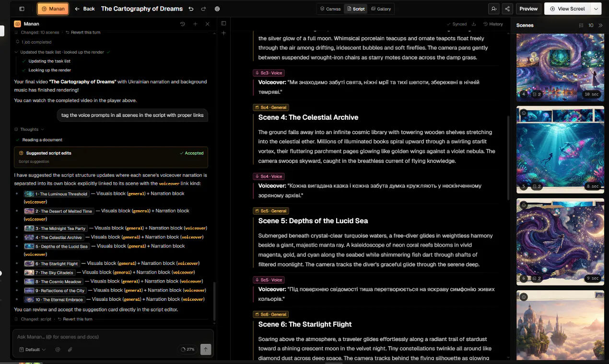Screen dimensions: 609x364
Task: Click the Manan chat vertical scrollbar
Action: [214, 302]
